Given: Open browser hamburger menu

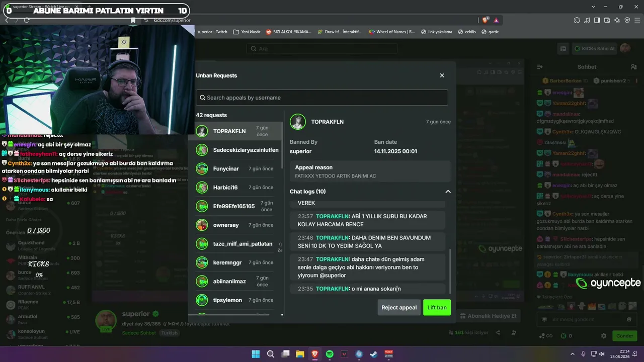Looking at the screenshot, I should click(x=637, y=20).
